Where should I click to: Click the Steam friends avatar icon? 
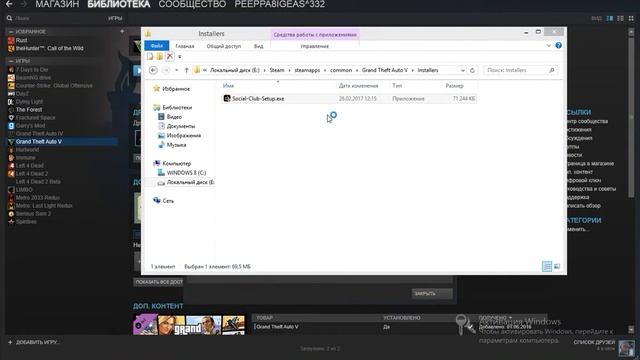click(626, 348)
